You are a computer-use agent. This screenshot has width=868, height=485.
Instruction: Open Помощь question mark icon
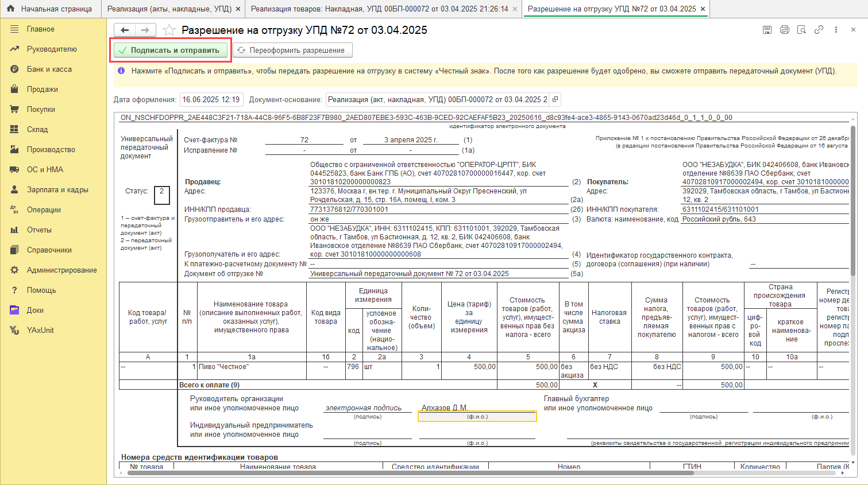tap(14, 290)
